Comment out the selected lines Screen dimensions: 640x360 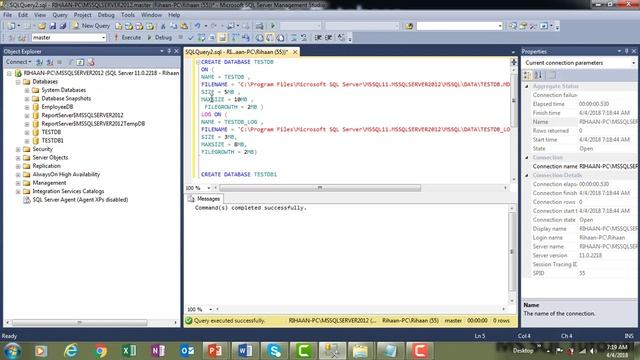(293, 38)
